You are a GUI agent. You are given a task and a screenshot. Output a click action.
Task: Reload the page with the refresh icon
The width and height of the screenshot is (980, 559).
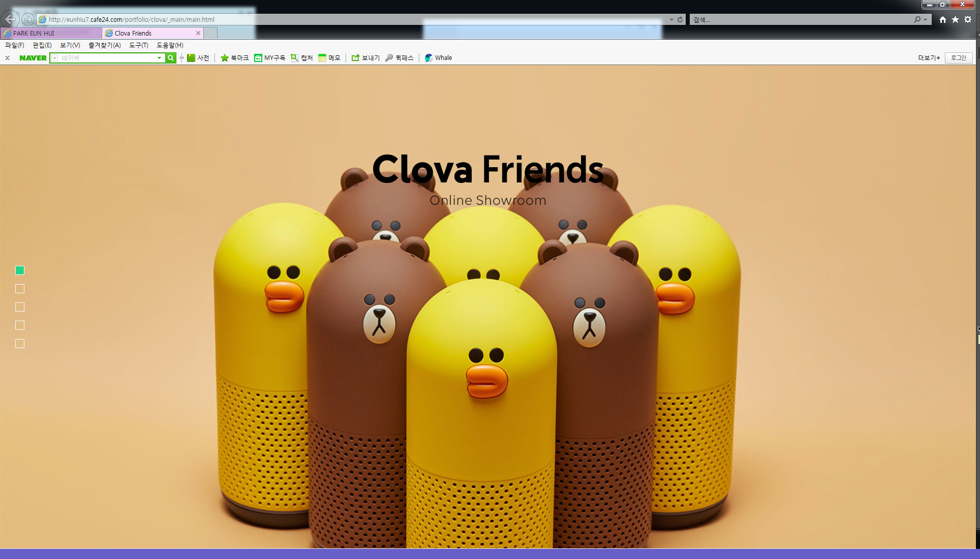[x=680, y=19]
